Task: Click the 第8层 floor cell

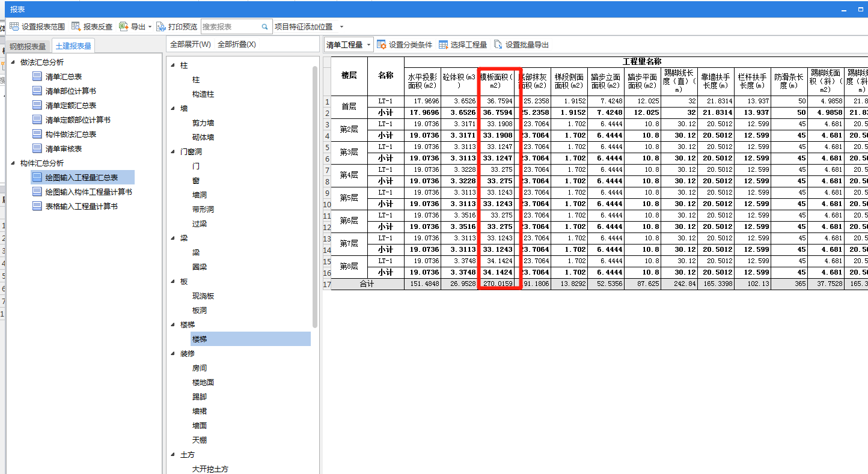Action: pyautogui.click(x=349, y=267)
